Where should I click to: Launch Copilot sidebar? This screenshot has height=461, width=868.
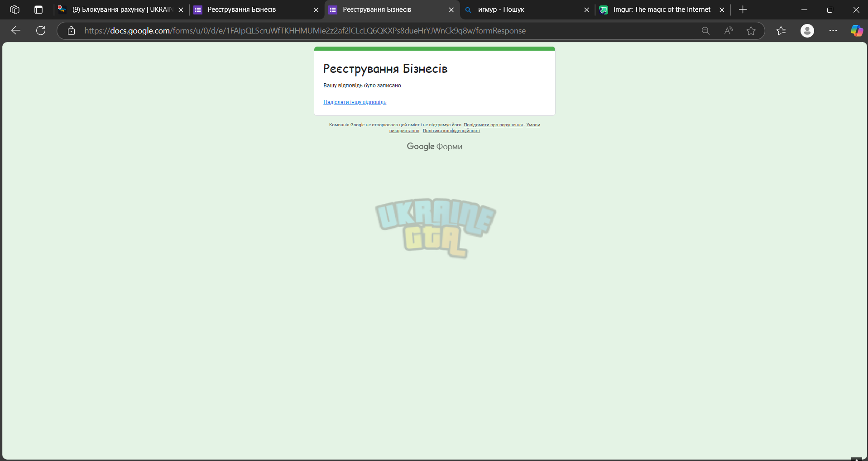pyautogui.click(x=857, y=31)
